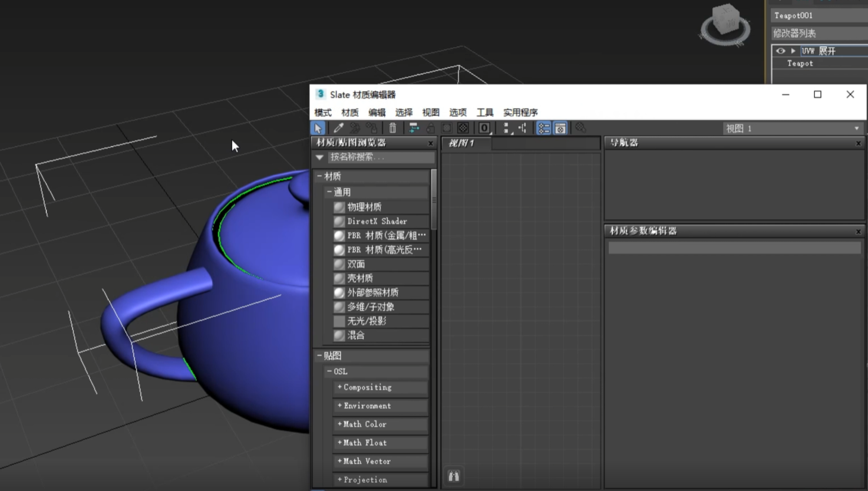Toggle eye visibility of UVW 展开 modifier
The image size is (868, 491).
click(x=780, y=51)
